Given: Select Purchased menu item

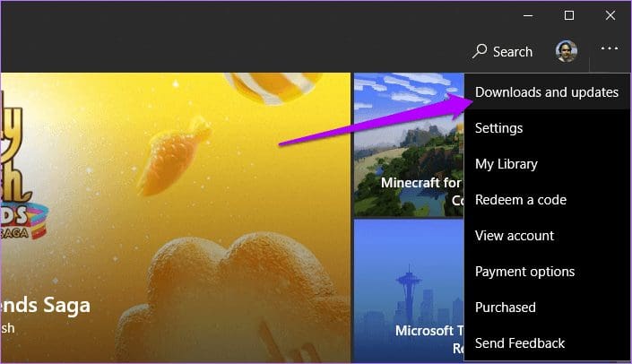Looking at the screenshot, I should 547,308.
